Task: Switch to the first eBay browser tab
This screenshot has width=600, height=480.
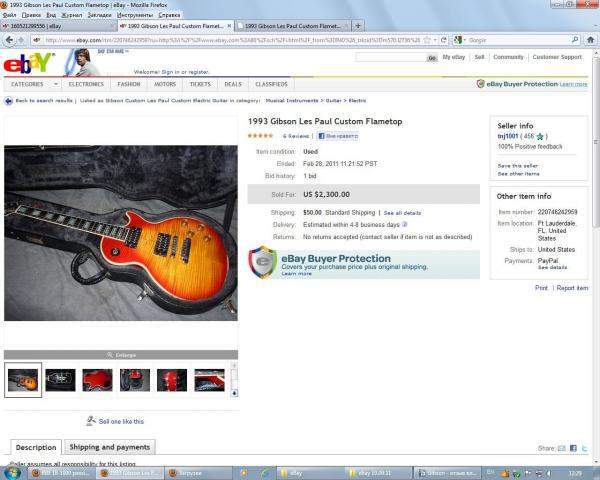Action: click(58, 26)
